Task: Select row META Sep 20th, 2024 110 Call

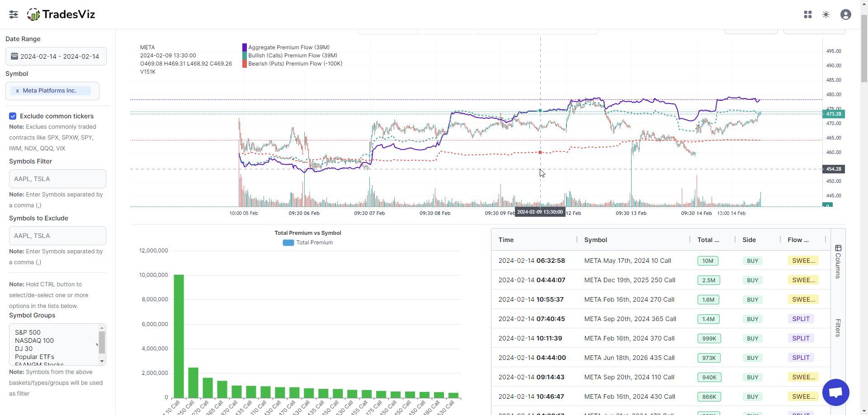Action: click(661, 377)
